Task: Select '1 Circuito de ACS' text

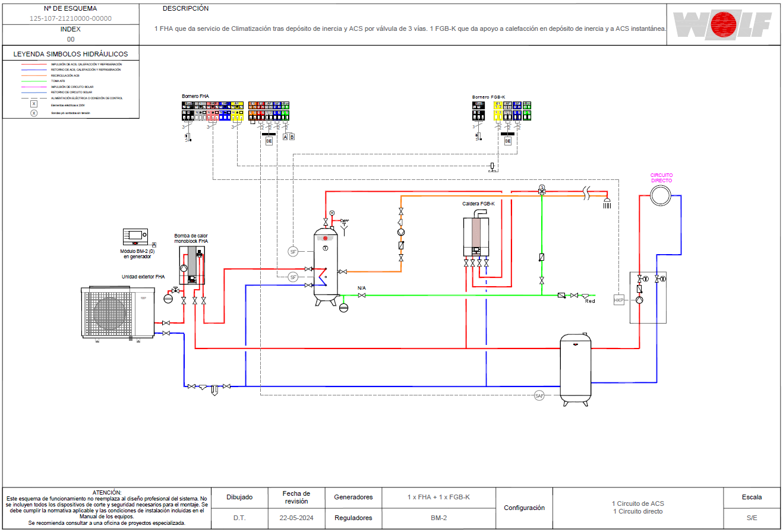Action: (638, 503)
